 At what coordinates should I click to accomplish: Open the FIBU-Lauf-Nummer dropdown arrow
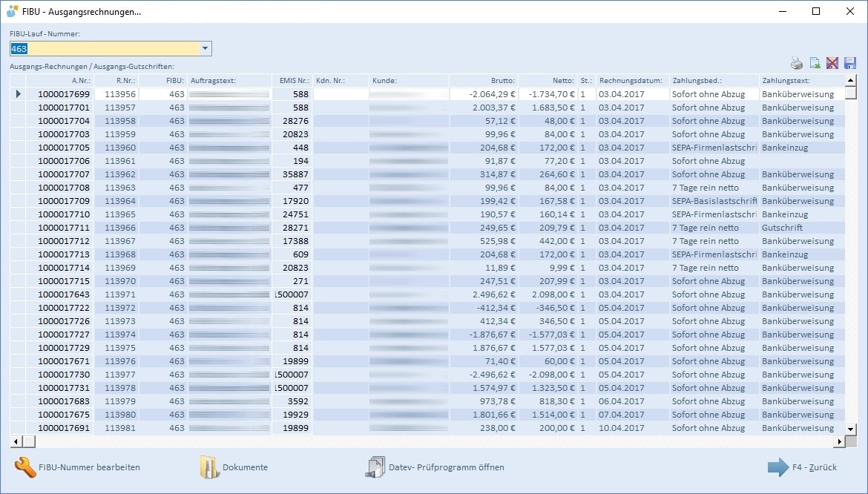click(x=205, y=49)
